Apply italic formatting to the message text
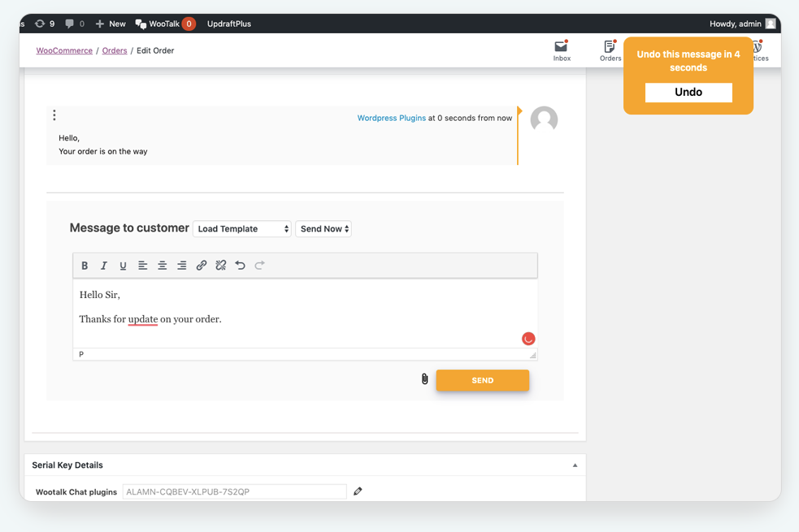Viewport: 799px width, 532px height. (103, 265)
